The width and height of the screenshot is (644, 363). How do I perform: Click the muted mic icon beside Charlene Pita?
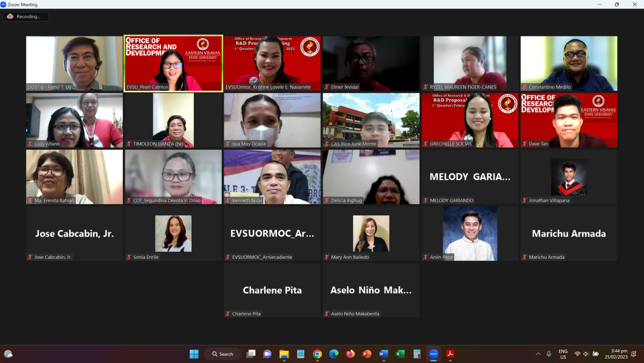click(x=228, y=314)
